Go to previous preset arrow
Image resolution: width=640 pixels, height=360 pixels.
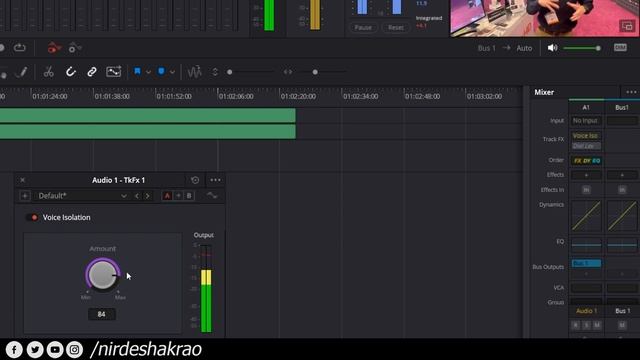[137, 196]
